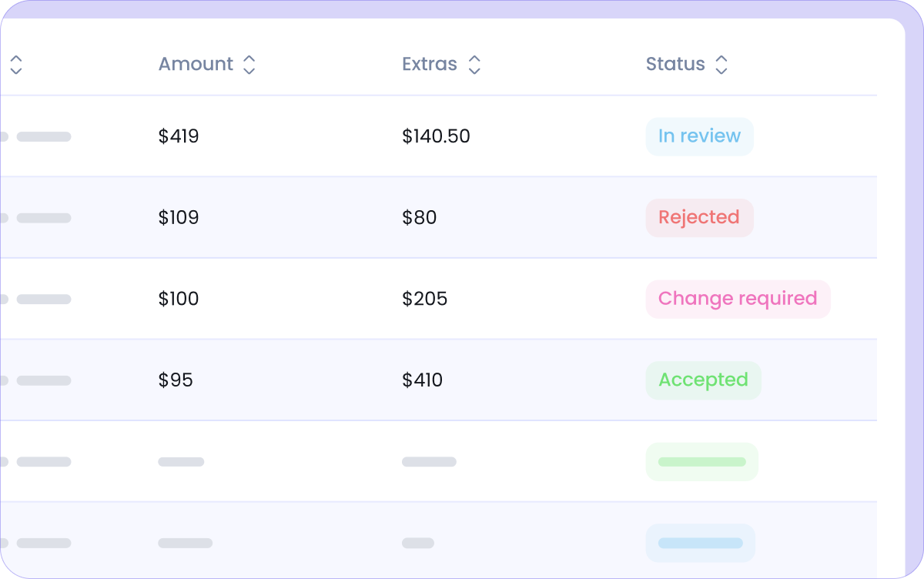Click the Amount column header
The height and width of the screenshot is (579, 924).
pos(196,64)
